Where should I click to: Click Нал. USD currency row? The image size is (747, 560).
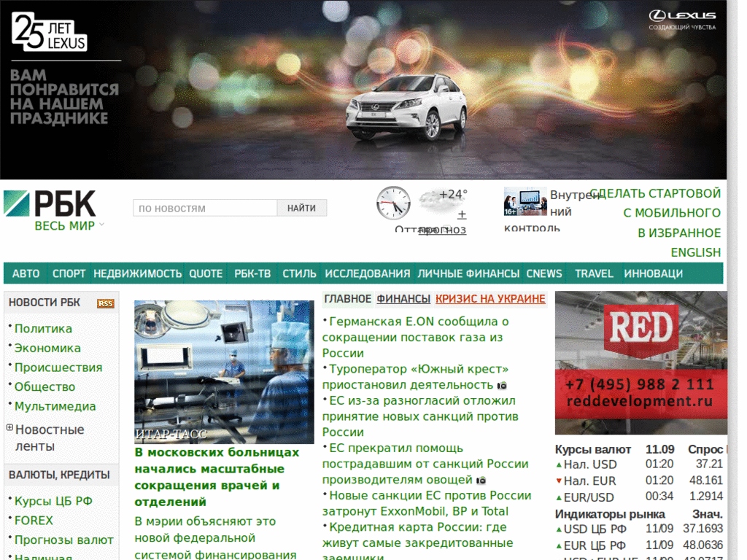tap(639, 464)
